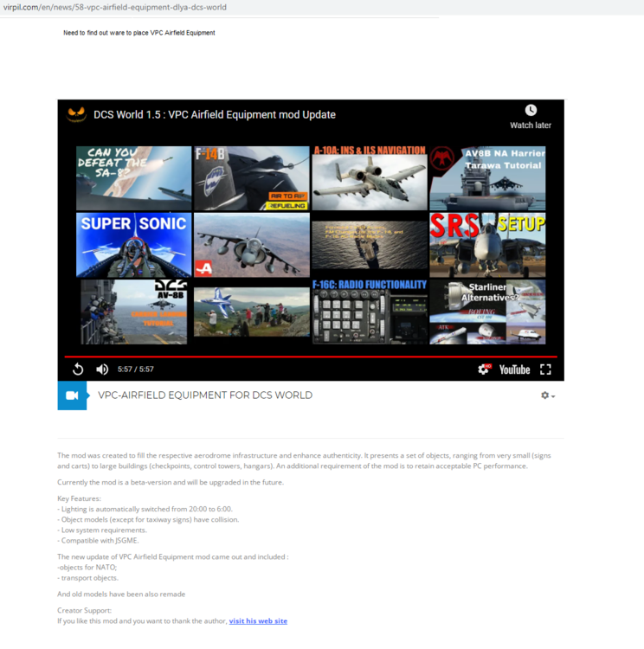Expand the article gear options dropdown
644x649 pixels.
548,395
